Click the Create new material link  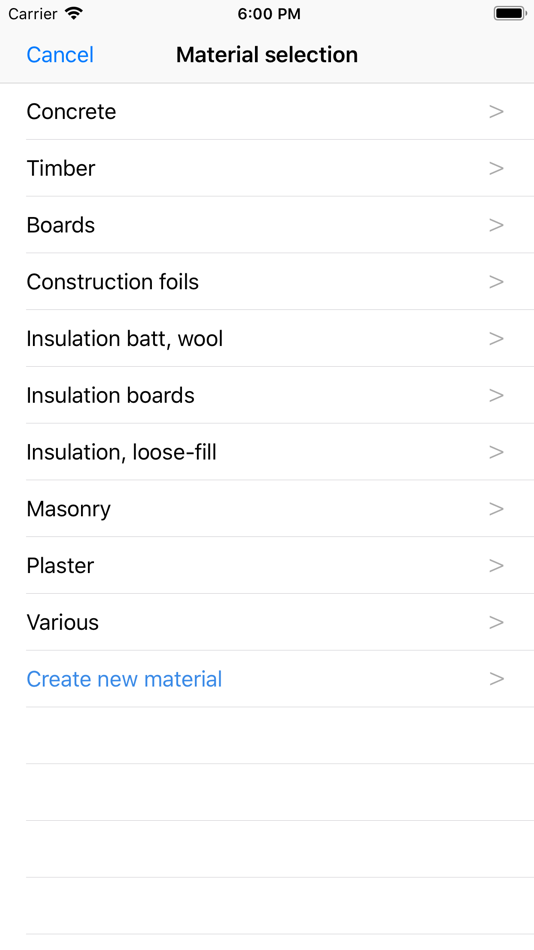pyautogui.click(x=124, y=679)
